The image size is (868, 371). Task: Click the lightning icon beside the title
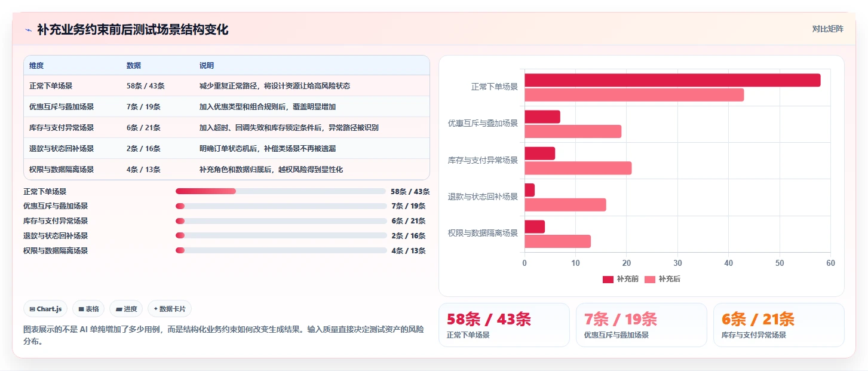point(28,30)
